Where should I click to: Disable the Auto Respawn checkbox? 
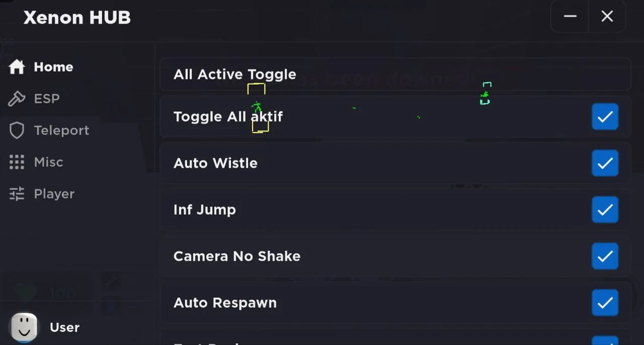605,303
